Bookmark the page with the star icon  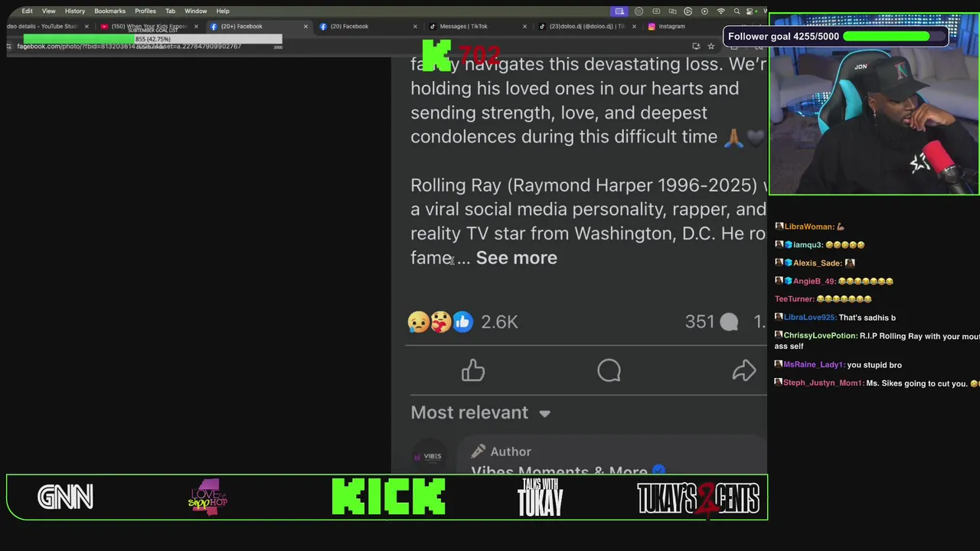711,46
